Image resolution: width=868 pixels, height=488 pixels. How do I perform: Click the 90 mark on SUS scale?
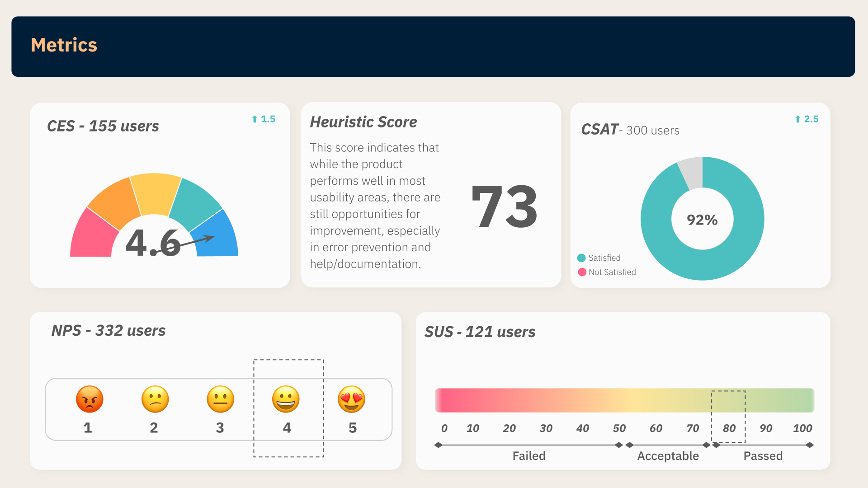[x=766, y=428]
